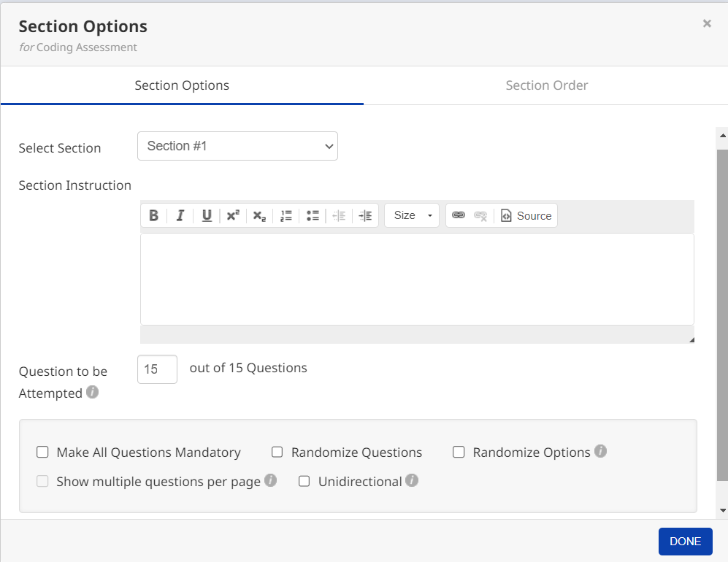Insert a numbered list
This screenshot has height=562, width=728.
pos(286,216)
